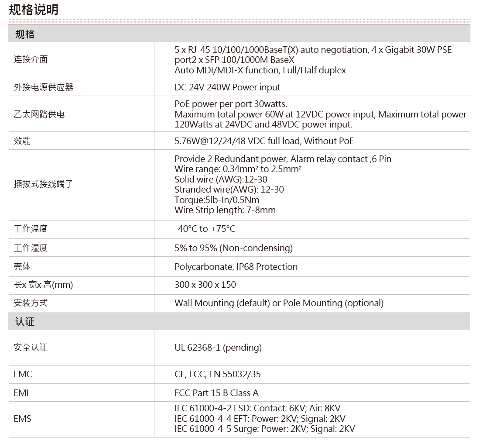Image resolution: width=479 pixels, height=448 pixels.
Task: Select '-40°C to +75°C' value
Action: click(205, 229)
